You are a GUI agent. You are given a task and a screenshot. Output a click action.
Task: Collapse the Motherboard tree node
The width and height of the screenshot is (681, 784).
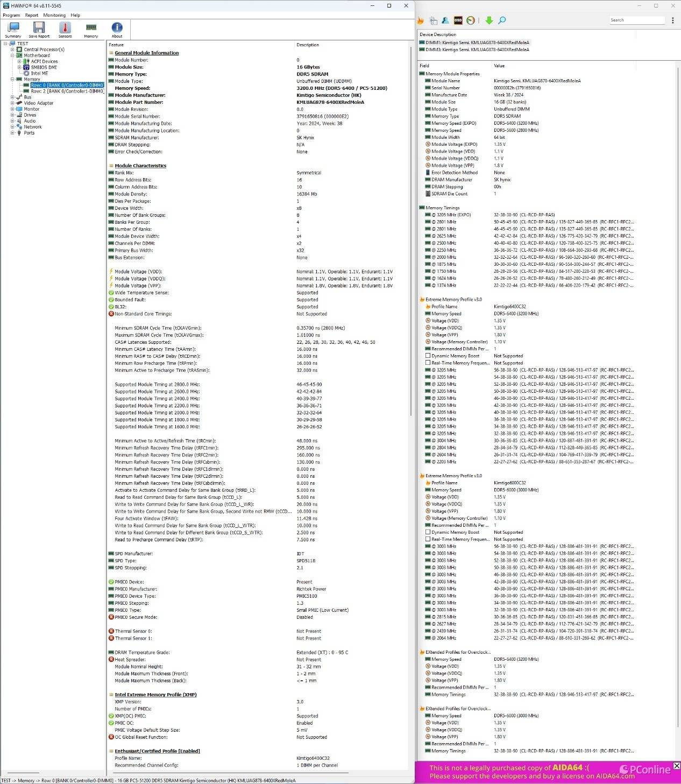(12, 55)
